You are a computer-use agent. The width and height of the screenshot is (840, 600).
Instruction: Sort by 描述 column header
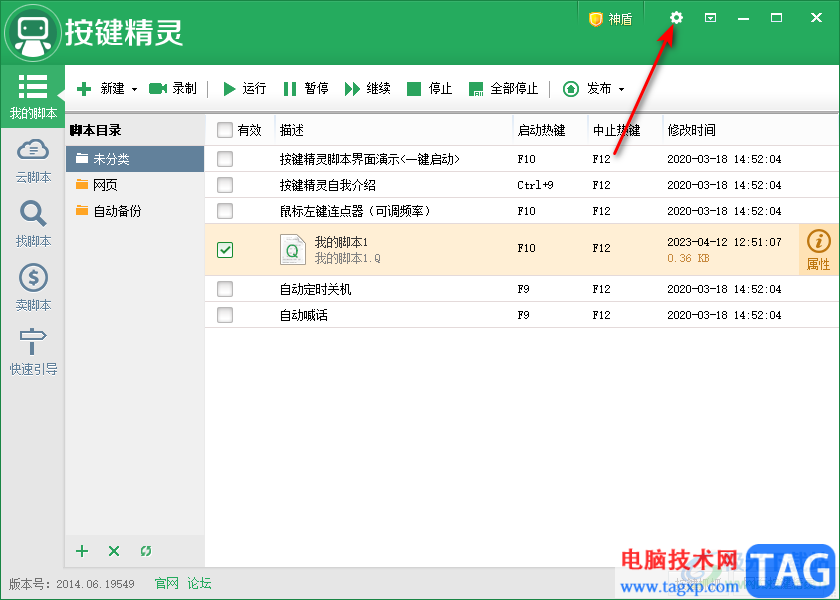[x=394, y=130]
